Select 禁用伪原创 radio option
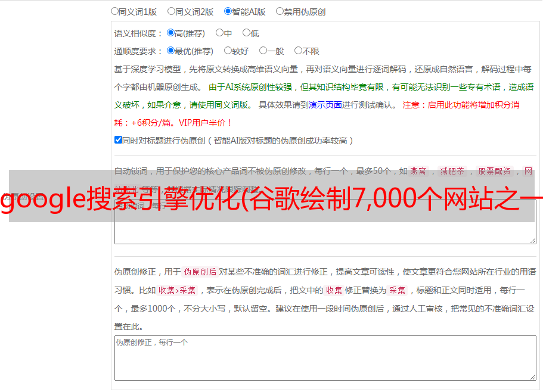 point(280,11)
